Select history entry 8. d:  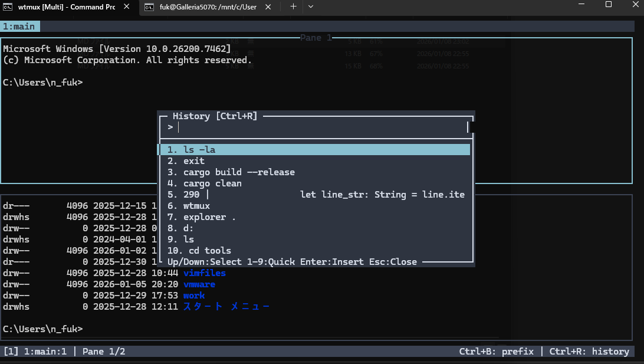click(x=315, y=228)
